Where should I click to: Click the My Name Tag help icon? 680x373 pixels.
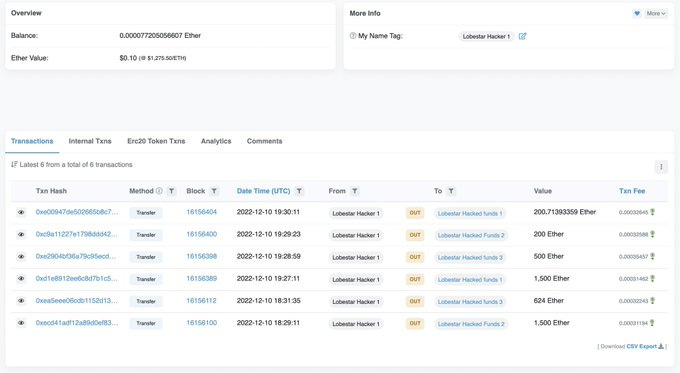point(353,36)
